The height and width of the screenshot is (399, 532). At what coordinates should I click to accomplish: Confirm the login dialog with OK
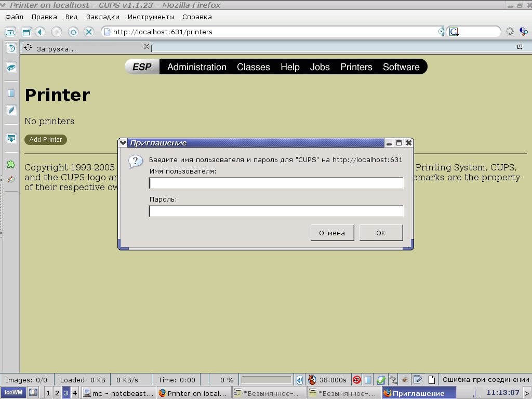[381, 233]
